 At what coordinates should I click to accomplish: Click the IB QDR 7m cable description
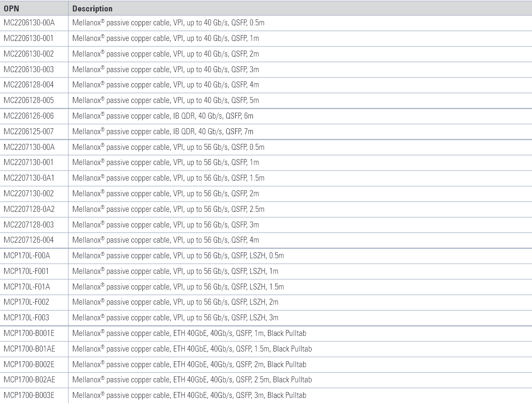pyautogui.click(x=163, y=132)
